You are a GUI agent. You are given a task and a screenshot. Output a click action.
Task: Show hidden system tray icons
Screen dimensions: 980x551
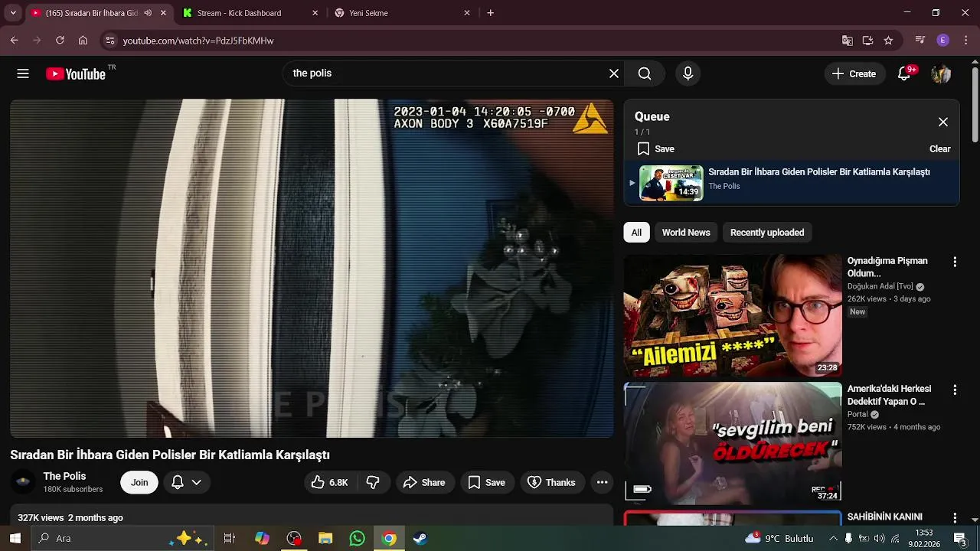click(x=833, y=538)
